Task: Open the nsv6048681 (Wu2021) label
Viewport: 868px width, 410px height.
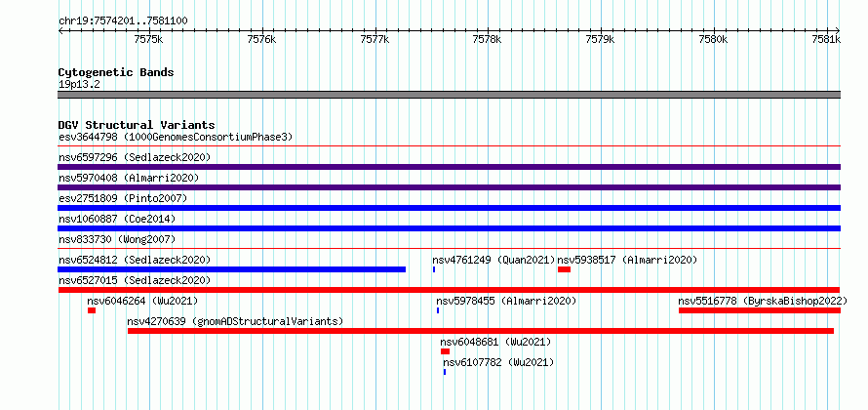Action: 496,342
